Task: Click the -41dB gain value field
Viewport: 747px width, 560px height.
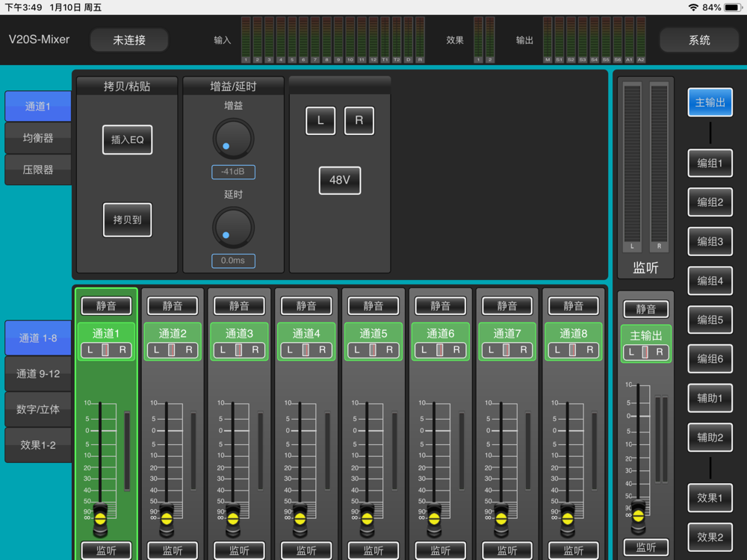Action: pyautogui.click(x=233, y=172)
